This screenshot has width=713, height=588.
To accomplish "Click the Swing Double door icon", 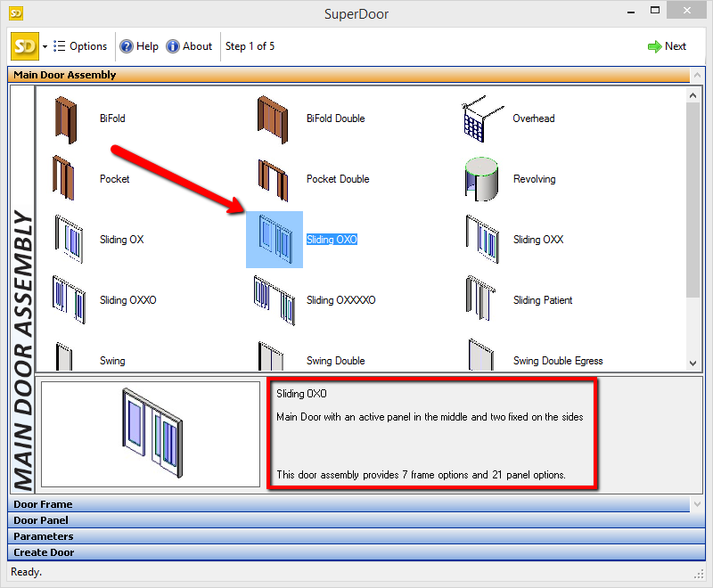I will (271, 356).
